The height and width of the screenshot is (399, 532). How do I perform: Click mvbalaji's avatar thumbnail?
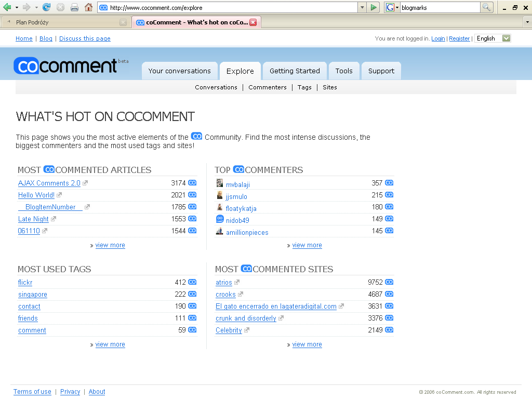(220, 183)
